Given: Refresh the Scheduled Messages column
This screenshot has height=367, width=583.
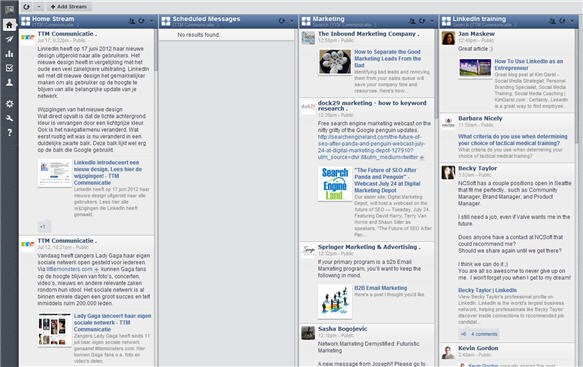Looking at the screenshot, I should (x=281, y=21).
